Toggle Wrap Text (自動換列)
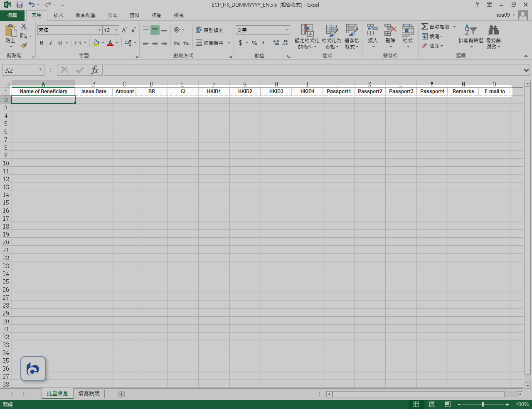This screenshot has height=409, width=532. 210,30
